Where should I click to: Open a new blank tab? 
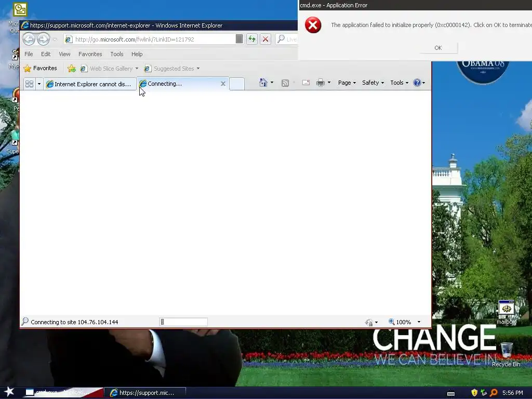237,84
